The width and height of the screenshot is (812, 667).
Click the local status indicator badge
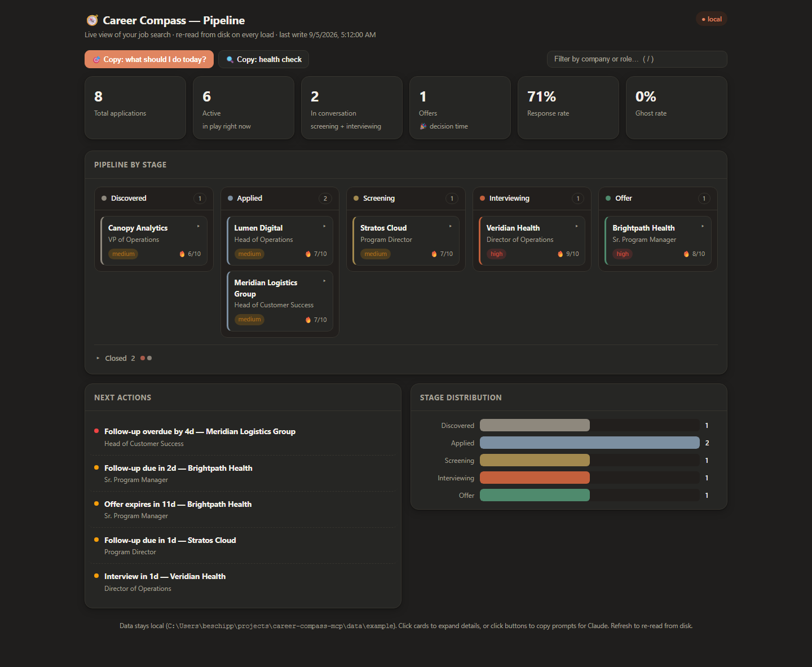[712, 19]
